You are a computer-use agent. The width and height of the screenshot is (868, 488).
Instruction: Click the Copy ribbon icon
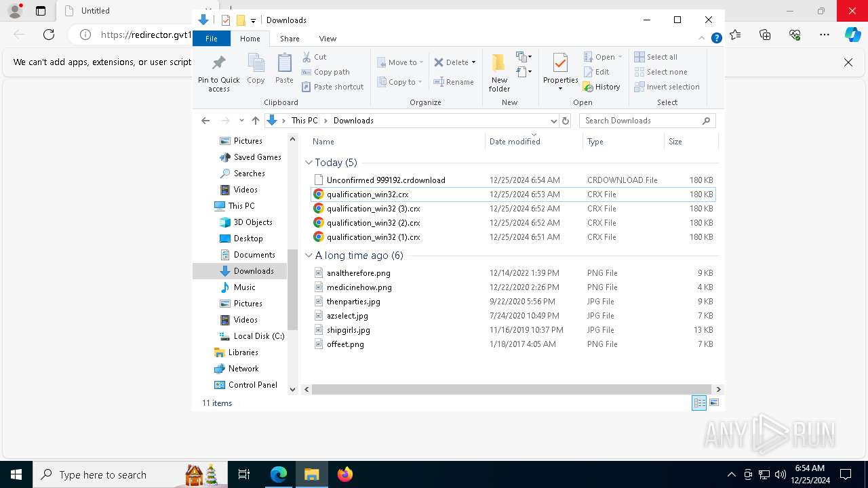coord(256,68)
